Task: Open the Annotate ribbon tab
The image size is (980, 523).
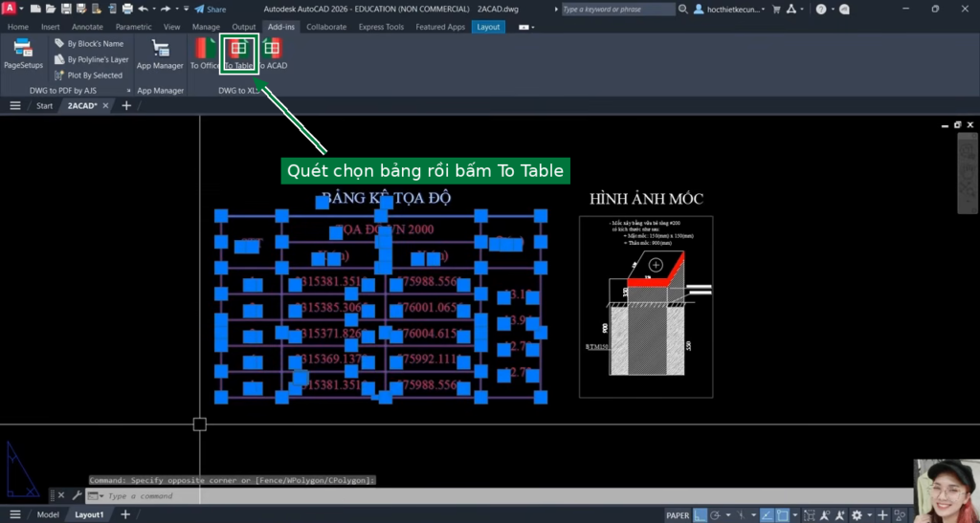Action: click(x=87, y=27)
